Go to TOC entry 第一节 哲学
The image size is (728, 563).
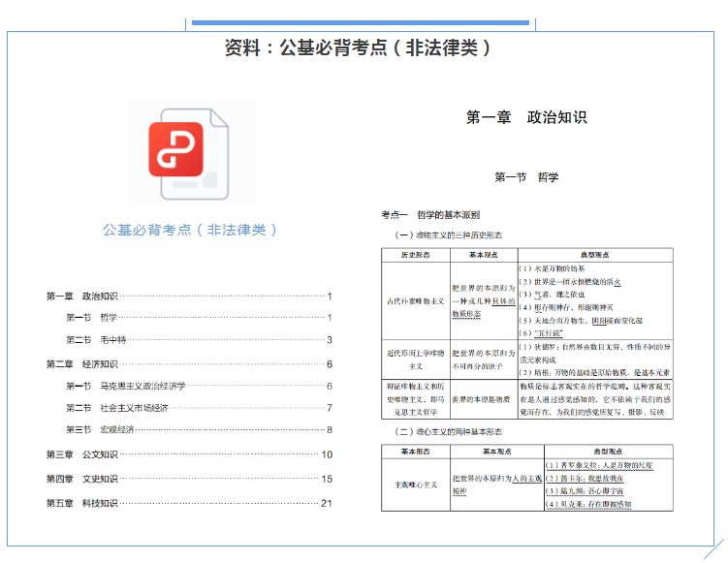pyautogui.click(x=199, y=318)
